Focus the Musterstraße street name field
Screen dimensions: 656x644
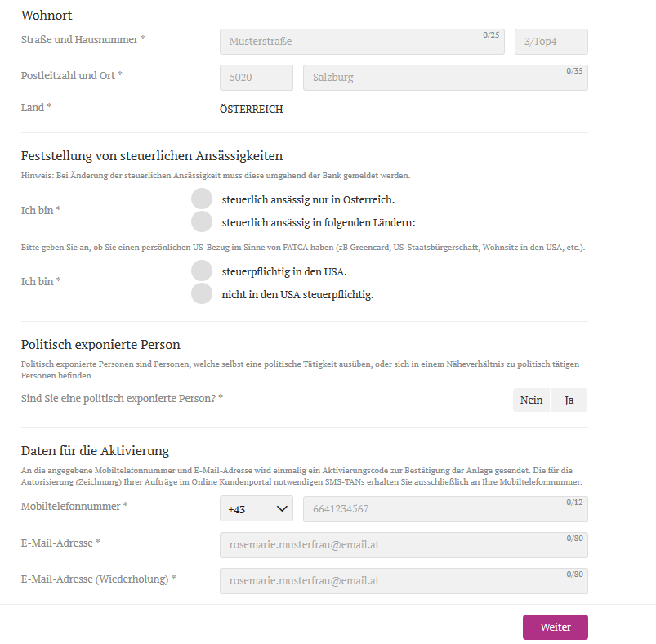361,42
